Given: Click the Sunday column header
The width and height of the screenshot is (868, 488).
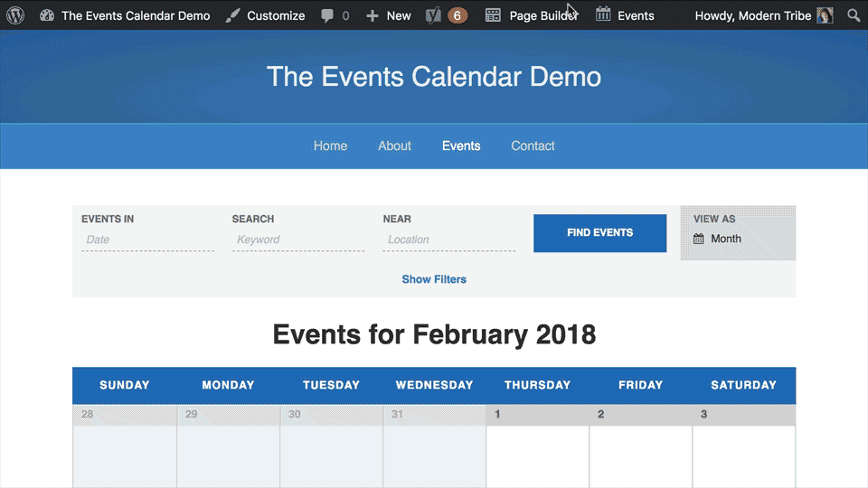Looking at the screenshot, I should tap(125, 385).
